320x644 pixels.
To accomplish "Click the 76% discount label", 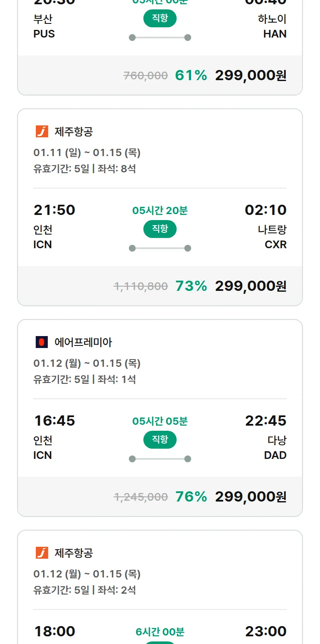I will point(191,497).
